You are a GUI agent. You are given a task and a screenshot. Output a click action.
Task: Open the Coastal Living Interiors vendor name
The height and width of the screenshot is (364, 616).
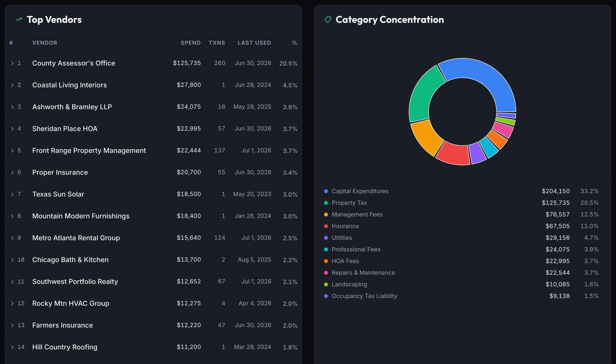pyautogui.click(x=70, y=85)
